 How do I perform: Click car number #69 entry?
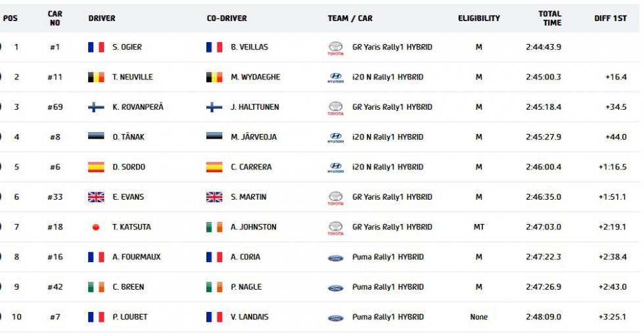(55, 107)
